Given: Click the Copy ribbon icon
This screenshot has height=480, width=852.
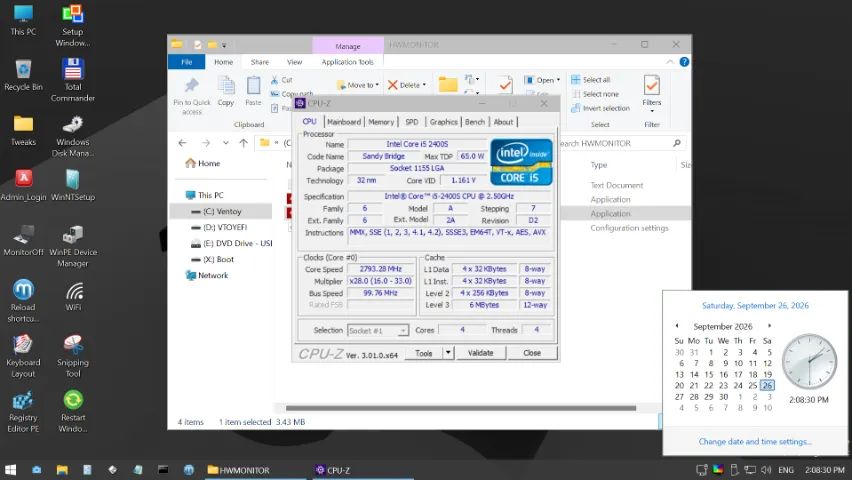Looking at the screenshot, I should [225, 91].
